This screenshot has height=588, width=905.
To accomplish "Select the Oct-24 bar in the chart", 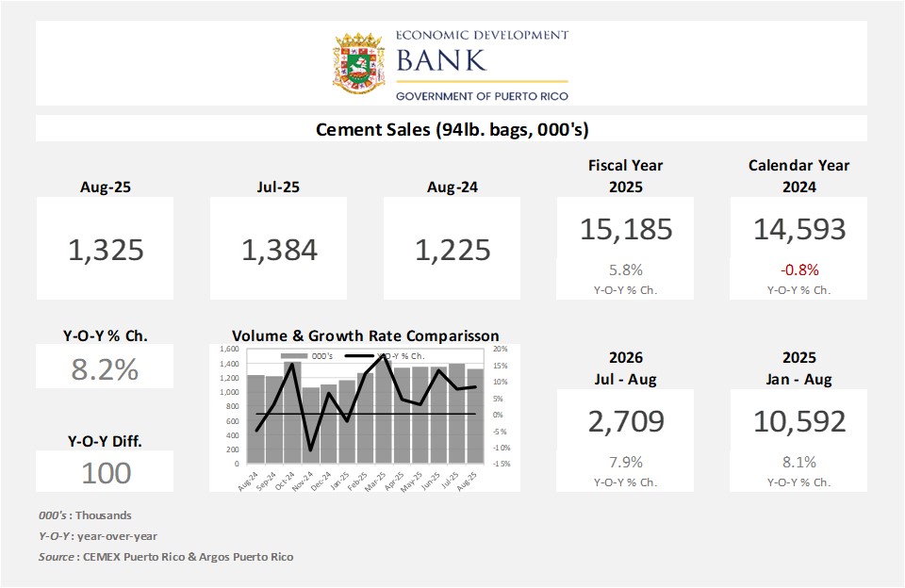I will (x=292, y=415).
